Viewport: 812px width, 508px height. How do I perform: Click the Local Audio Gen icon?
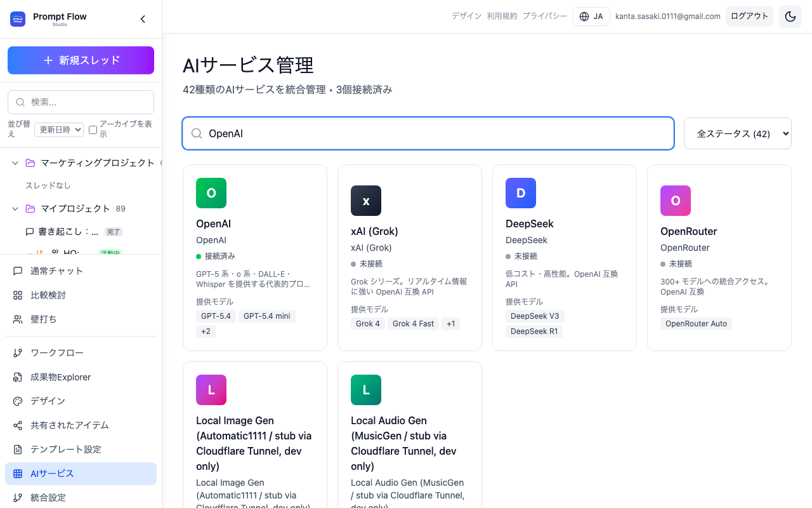pos(366,390)
